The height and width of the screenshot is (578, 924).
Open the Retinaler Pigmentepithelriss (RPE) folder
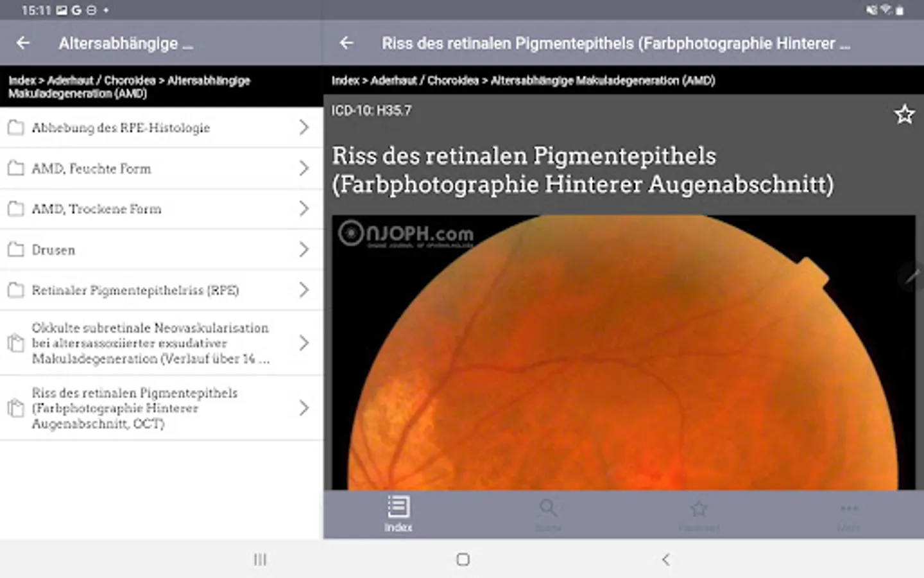(161, 290)
